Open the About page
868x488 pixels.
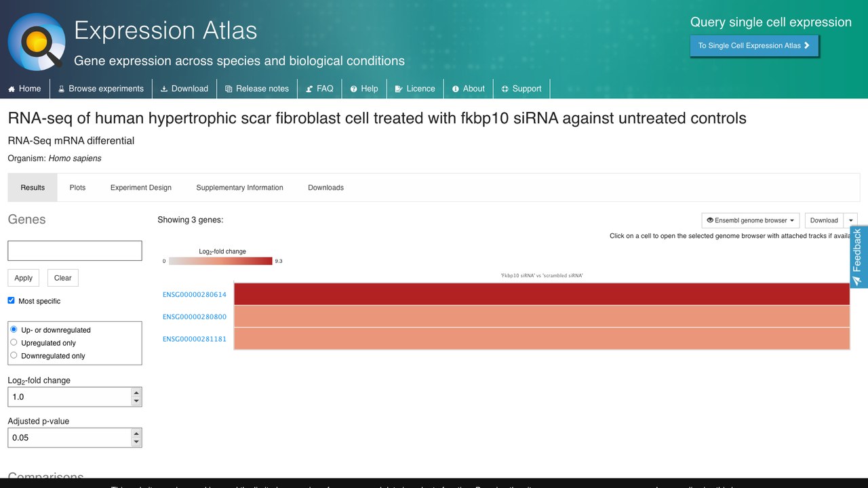(468, 89)
